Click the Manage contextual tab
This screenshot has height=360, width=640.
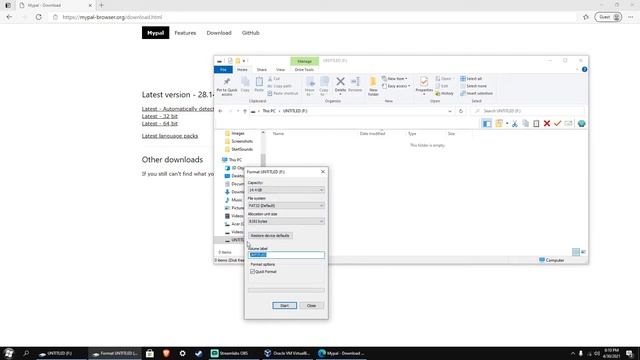coord(304,61)
